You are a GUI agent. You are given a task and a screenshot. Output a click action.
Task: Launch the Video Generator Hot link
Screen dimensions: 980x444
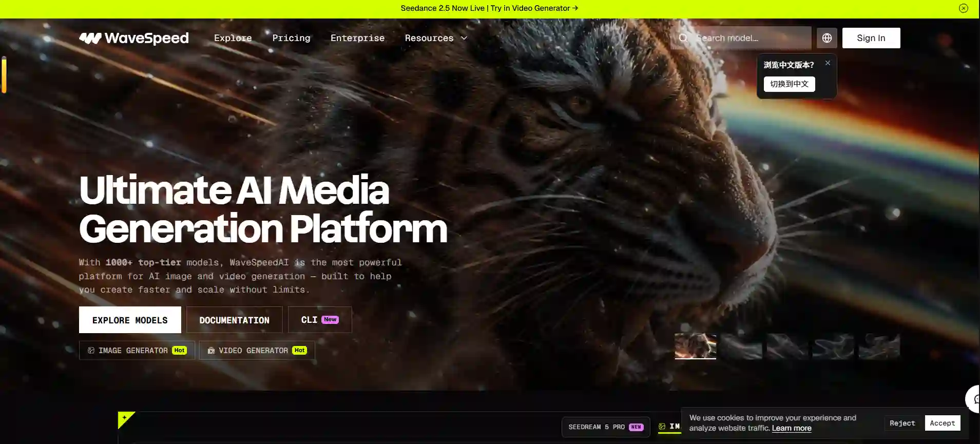[x=257, y=351]
